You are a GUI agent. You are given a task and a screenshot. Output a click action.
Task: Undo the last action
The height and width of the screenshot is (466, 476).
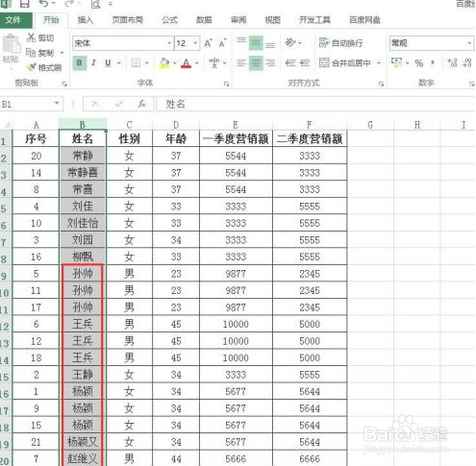(x=44, y=4)
